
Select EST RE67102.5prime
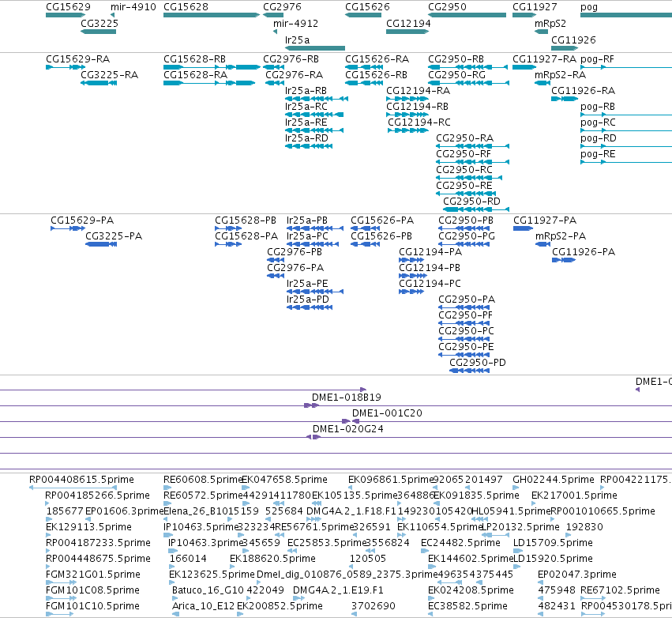coord(620,590)
